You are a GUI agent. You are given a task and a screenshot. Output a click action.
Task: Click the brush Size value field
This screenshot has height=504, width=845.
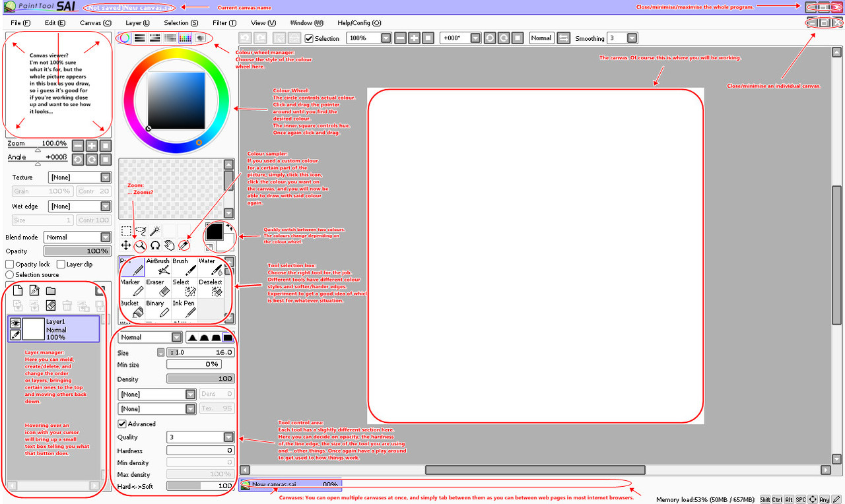tap(200, 353)
